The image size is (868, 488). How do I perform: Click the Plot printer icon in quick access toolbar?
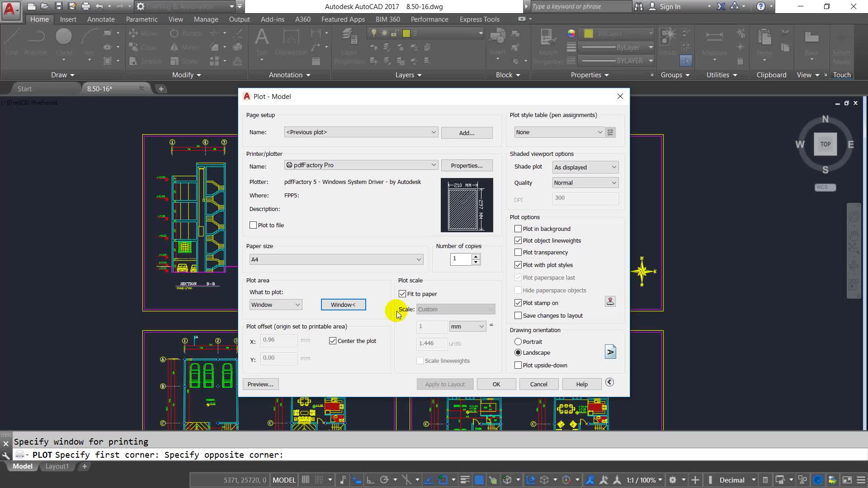tap(85, 6)
